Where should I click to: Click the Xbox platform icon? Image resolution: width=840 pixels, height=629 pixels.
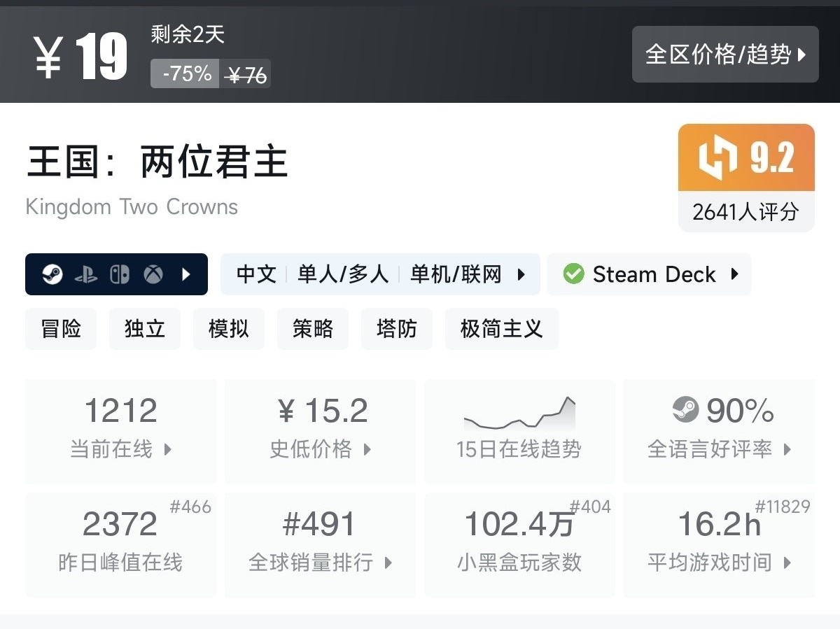point(153,274)
